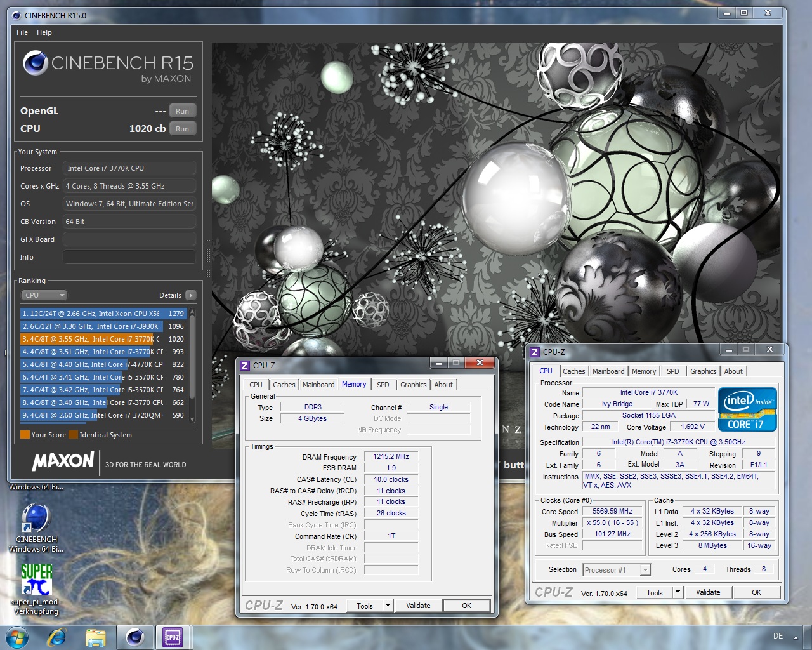This screenshot has height=650, width=812.
Task: Click the Cinebench logo icon in the title bar
Action: (15, 15)
